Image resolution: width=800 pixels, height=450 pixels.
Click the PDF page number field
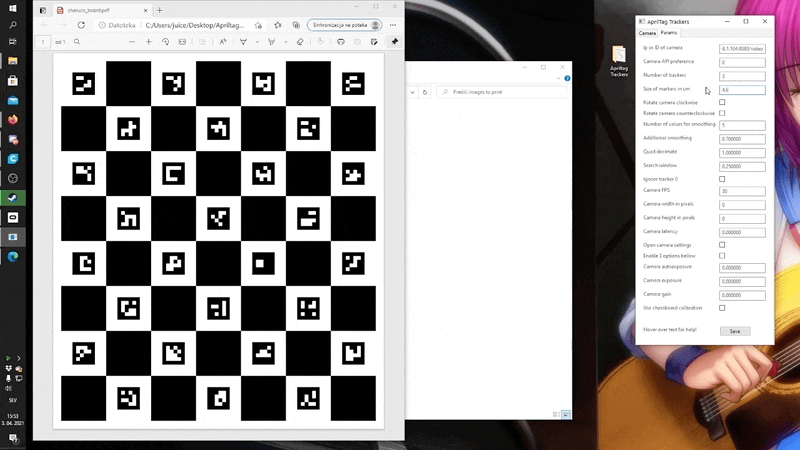coord(43,42)
